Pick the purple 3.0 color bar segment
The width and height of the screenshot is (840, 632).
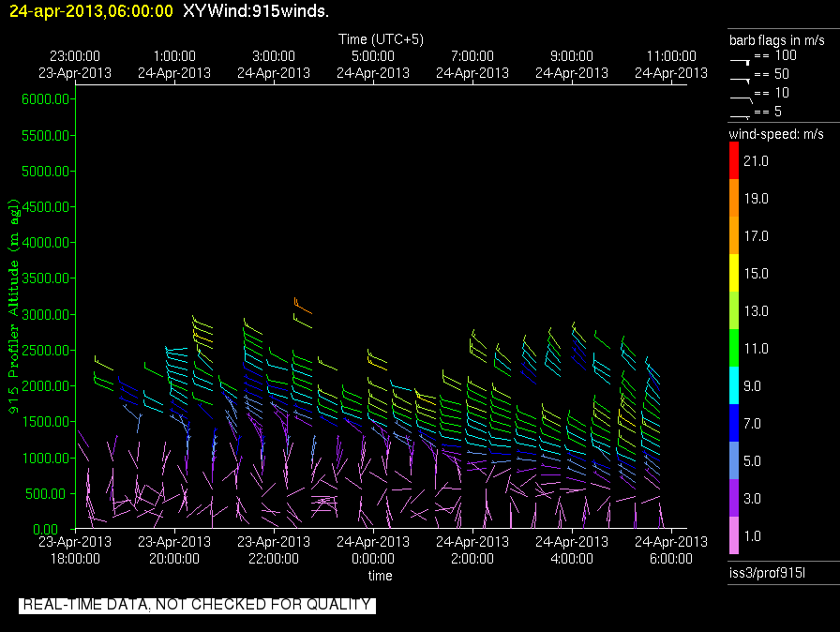coord(734,498)
